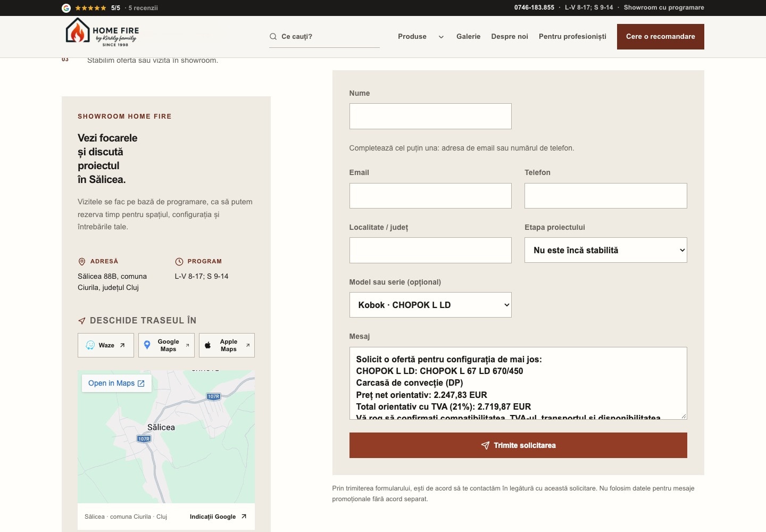Click the 107R road marker near Sălicea
The height and width of the screenshot is (532, 766).
144,439
